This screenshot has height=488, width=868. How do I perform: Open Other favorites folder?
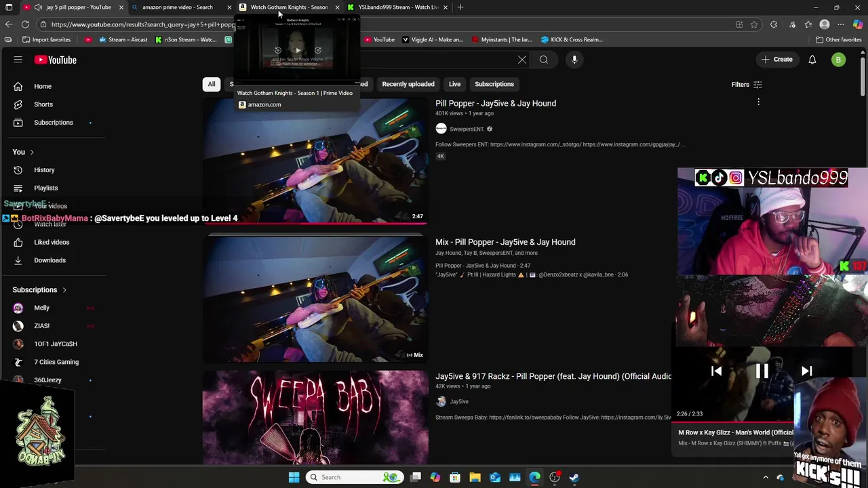838,39
